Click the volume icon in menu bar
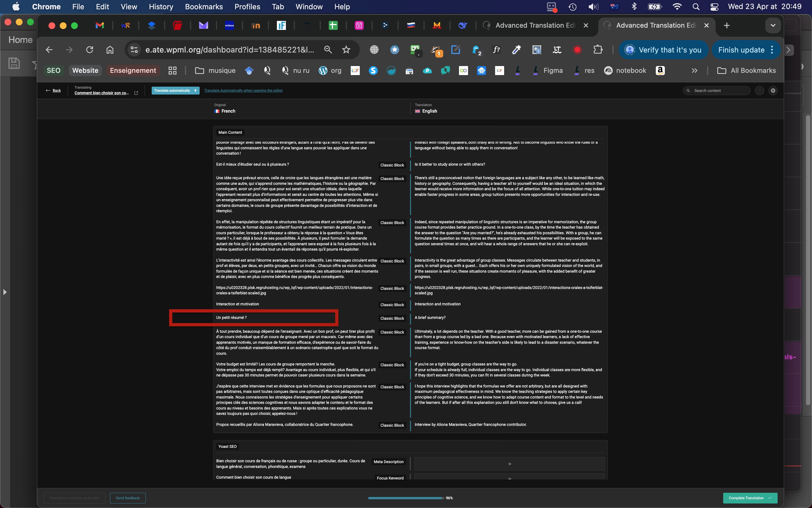The height and width of the screenshot is (508, 812). click(x=593, y=7)
